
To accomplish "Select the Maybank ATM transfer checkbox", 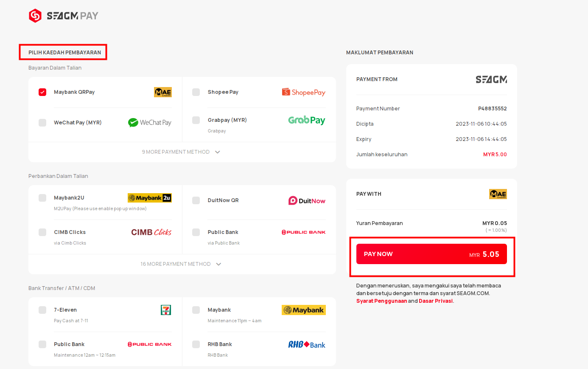I will pyautogui.click(x=196, y=310).
